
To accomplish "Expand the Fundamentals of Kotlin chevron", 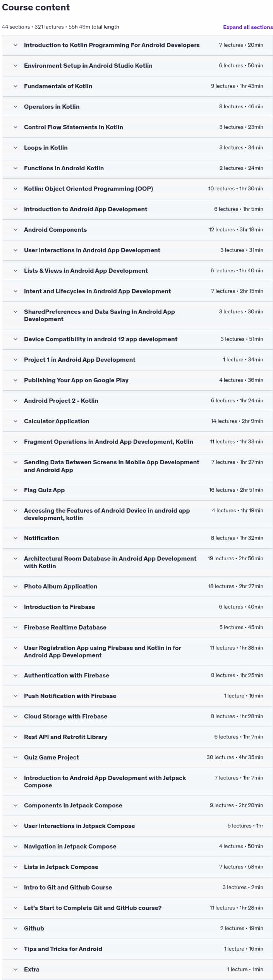I will (15, 86).
